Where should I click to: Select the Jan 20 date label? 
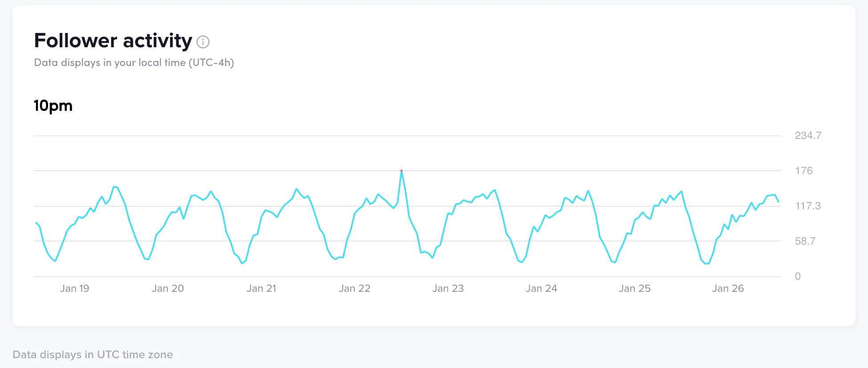click(168, 289)
